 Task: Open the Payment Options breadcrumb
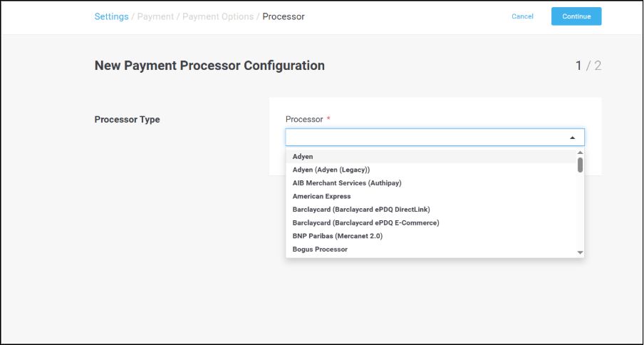point(217,16)
